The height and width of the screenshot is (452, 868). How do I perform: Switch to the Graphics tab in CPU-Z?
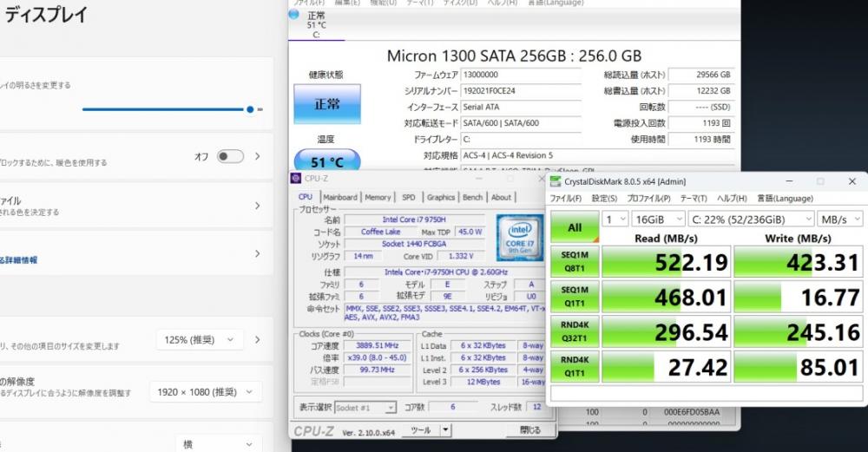click(x=441, y=198)
